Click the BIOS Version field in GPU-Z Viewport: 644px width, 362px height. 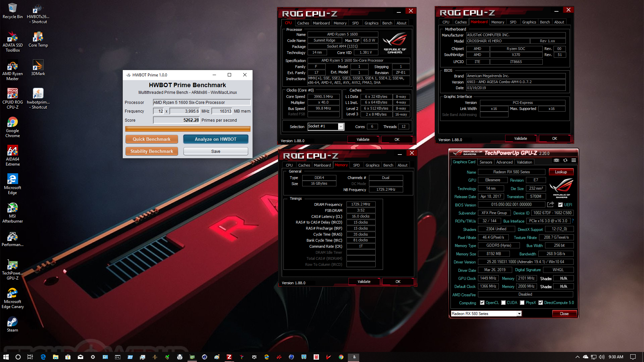coord(512,204)
